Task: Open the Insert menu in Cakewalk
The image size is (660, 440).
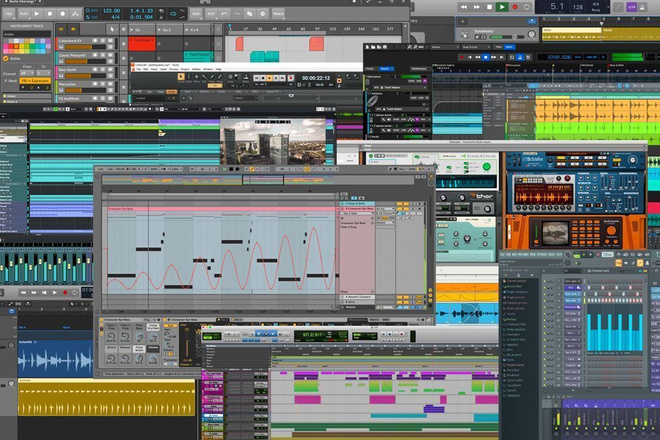Action: pos(163,69)
